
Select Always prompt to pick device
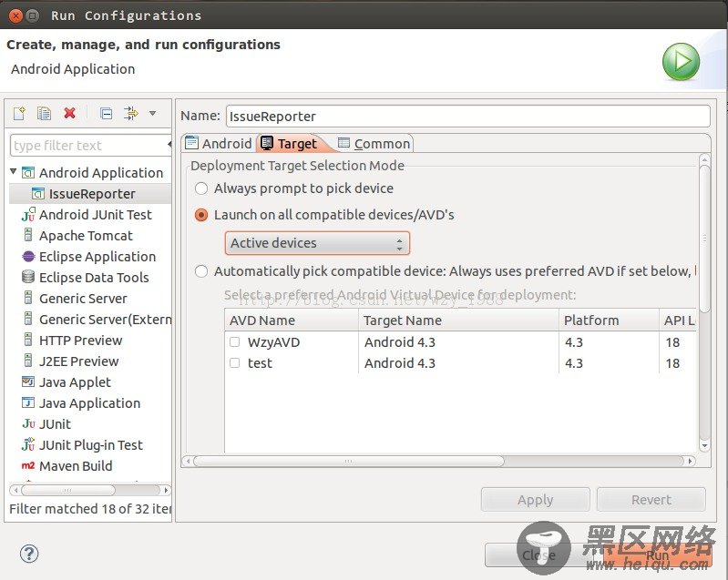pyautogui.click(x=201, y=188)
